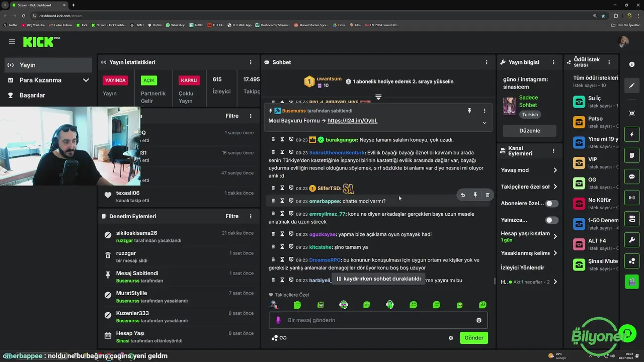Timeout burakgungor using the hourglass icon
644x362 pixels.
[x=282, y=139]
